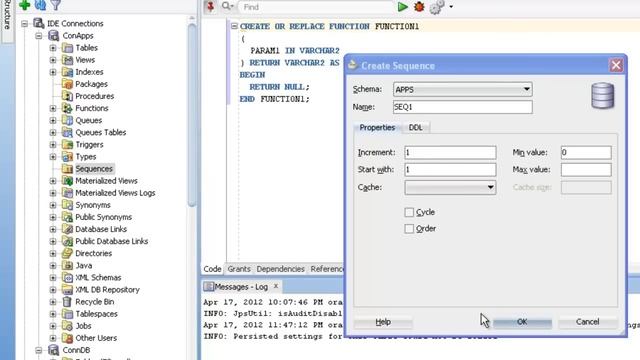The height and width of the screenshot is (360, 640).
Task: Close the Create Sequence dialog
Action: tap(616, 65)
